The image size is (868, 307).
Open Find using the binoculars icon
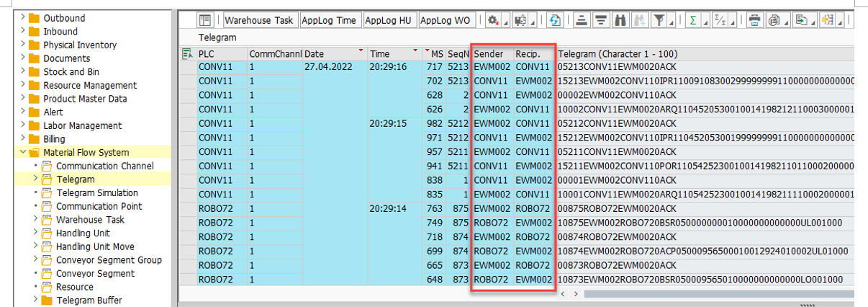620,20
